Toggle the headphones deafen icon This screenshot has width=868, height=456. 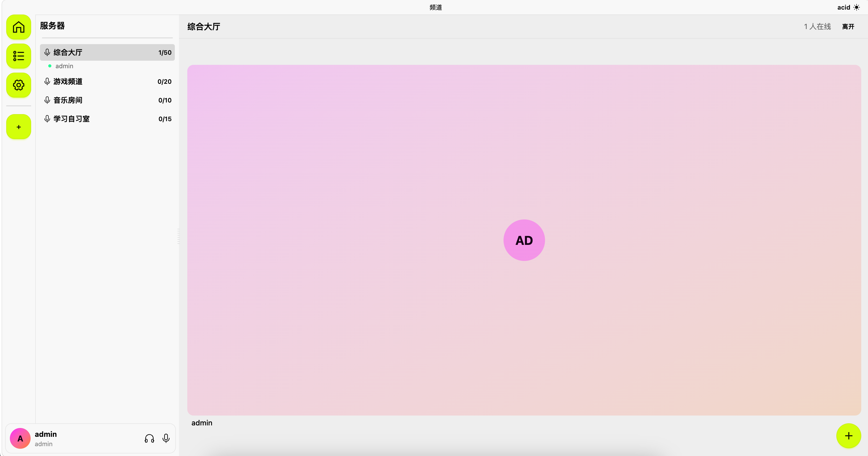point(149,438)
